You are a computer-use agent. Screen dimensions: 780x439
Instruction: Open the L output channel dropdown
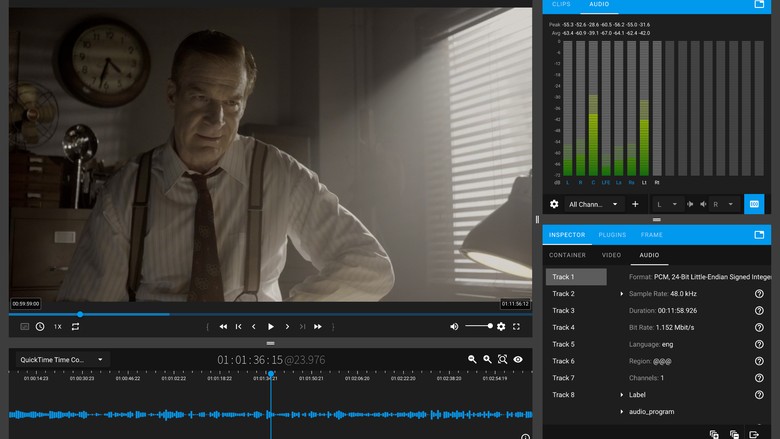click(667, 204)
